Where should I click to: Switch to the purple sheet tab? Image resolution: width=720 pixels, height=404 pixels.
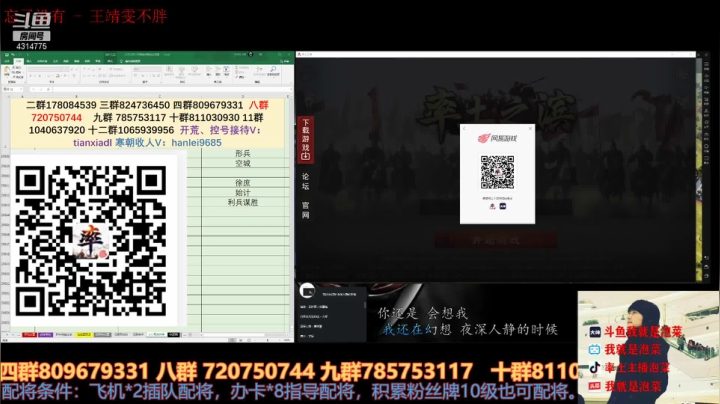pyautogui.click(x=45, y=335)
